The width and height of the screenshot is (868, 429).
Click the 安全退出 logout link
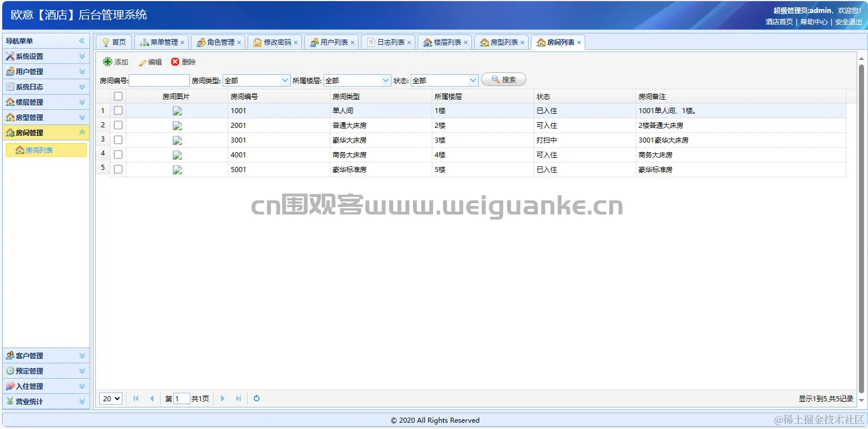(848, 22)
